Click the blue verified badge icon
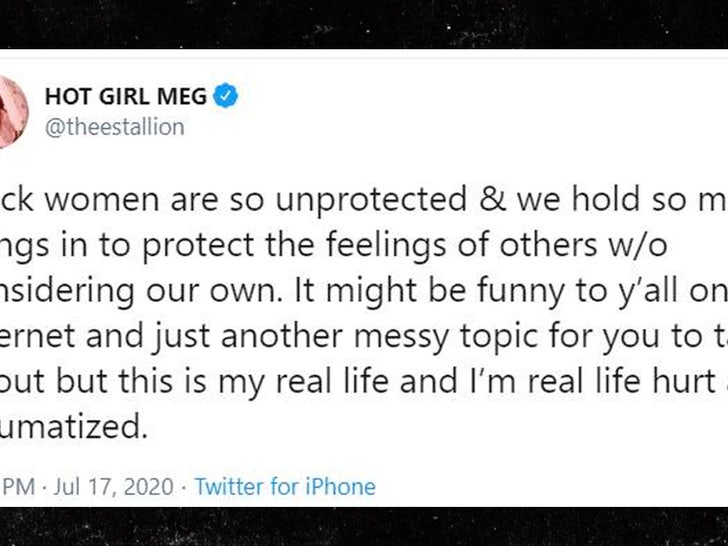 click(228, 97)
